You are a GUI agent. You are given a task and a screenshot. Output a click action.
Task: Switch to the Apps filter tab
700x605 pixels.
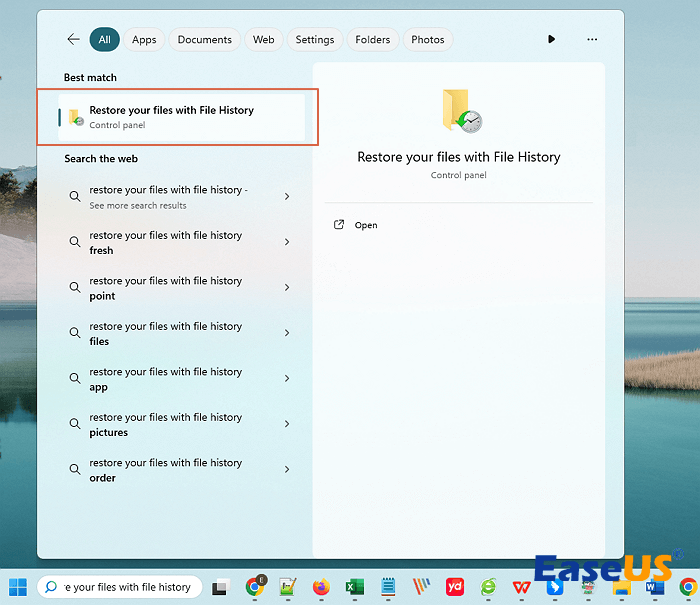144,40
